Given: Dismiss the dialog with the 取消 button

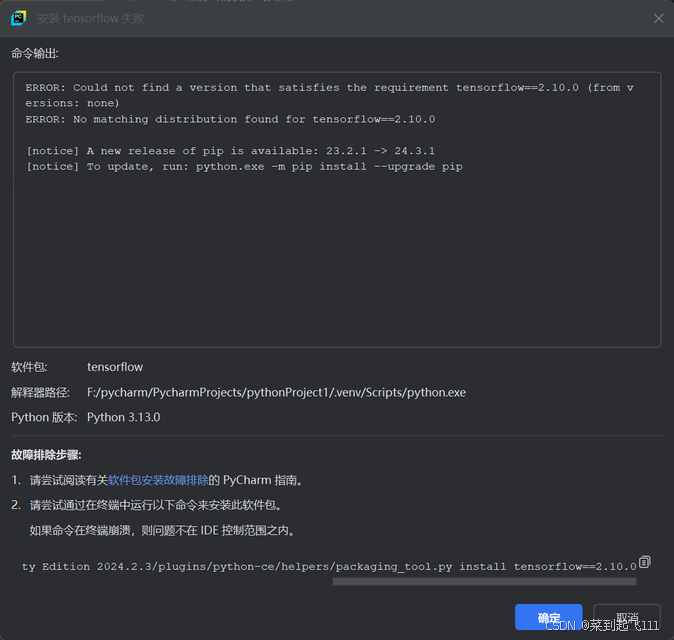Looking at the screenshot, I should (627, 617).
